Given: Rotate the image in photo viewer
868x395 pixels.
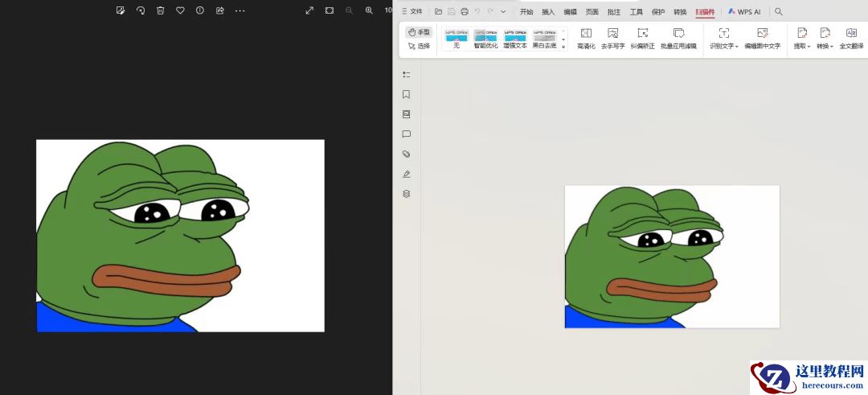Looking at the screenshot, I should pyautogui.click(x=141, y=10).
